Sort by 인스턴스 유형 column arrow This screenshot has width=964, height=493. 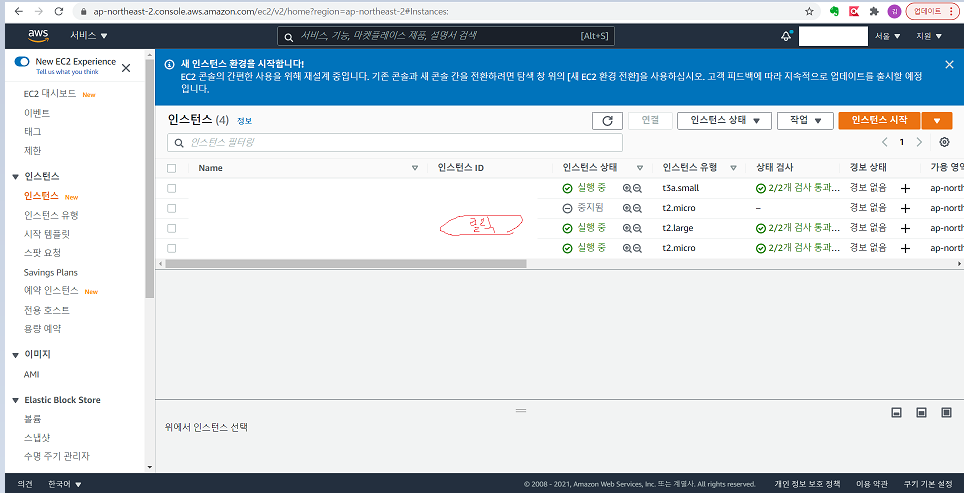pyautogui.click(x=733, y=168)
